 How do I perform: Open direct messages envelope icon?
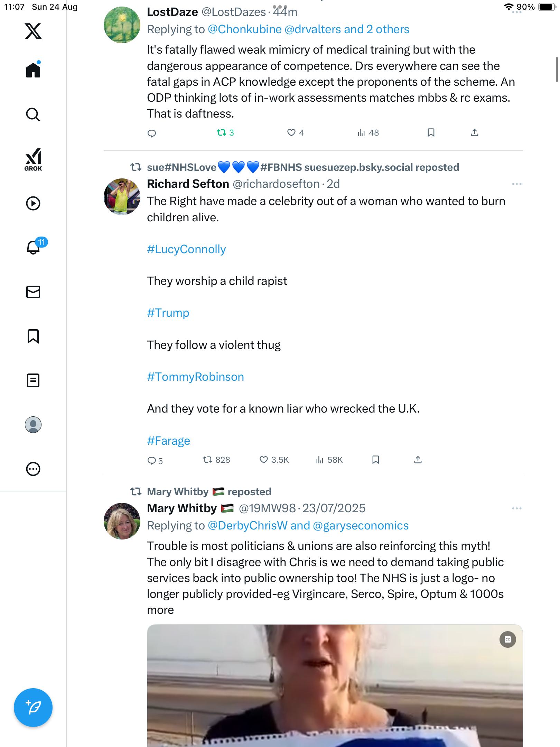pyautogui.click(x=33, y=292)
